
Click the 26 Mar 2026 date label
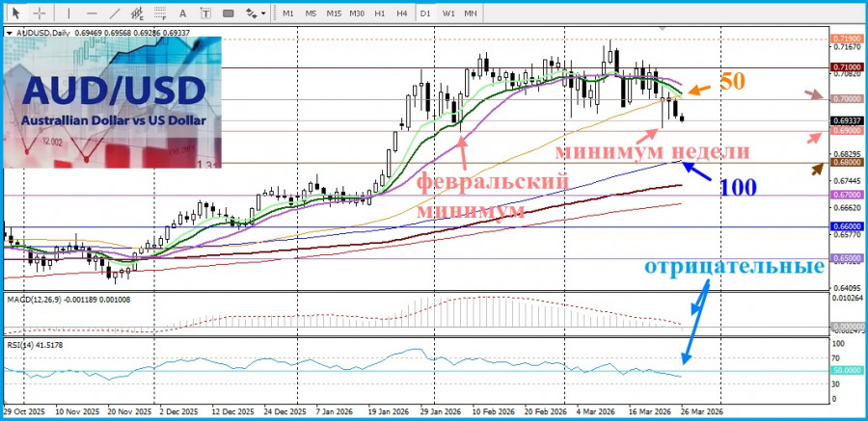point(702,412)
